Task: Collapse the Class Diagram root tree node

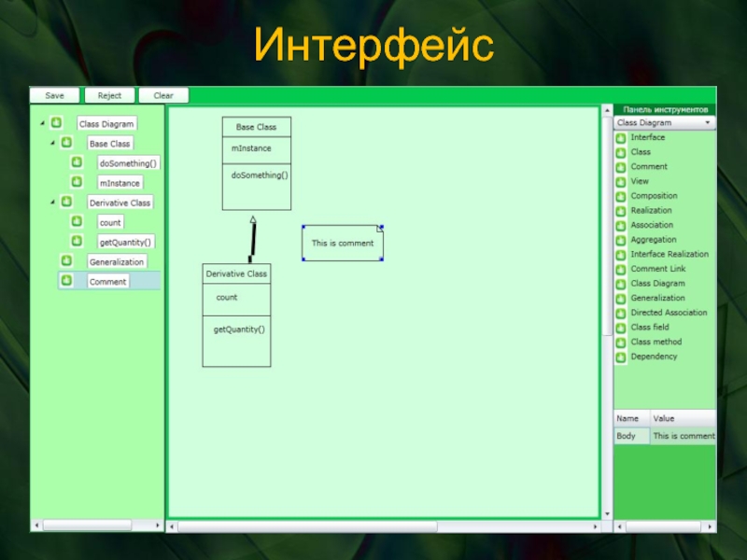Action: tap(42, 123)
